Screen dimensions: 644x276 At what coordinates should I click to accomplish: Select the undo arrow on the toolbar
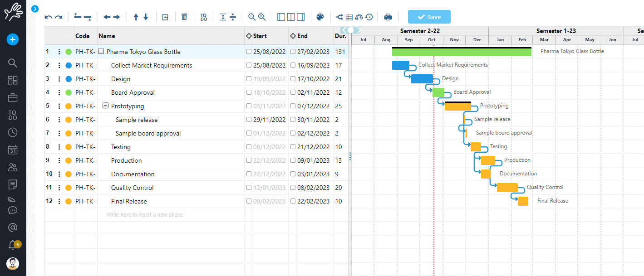(48, 17)
